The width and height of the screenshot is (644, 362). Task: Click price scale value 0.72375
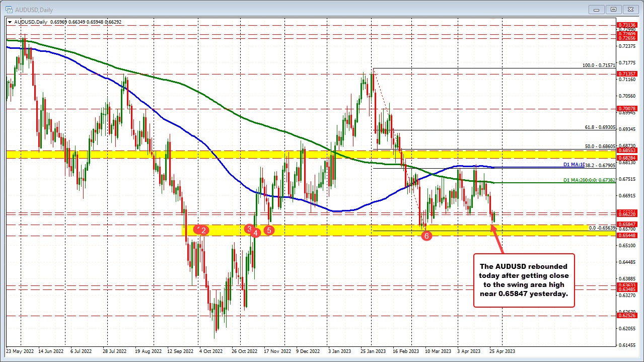627,46
